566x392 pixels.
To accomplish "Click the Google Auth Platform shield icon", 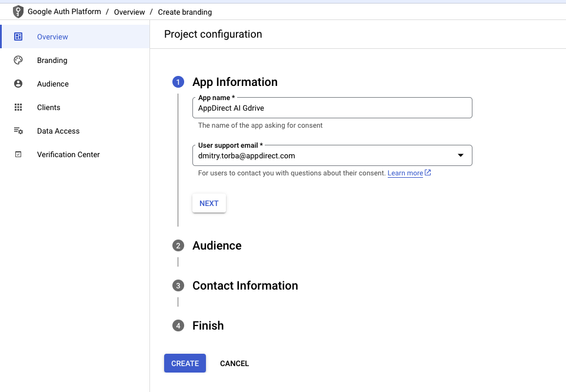I will [18, 12].
